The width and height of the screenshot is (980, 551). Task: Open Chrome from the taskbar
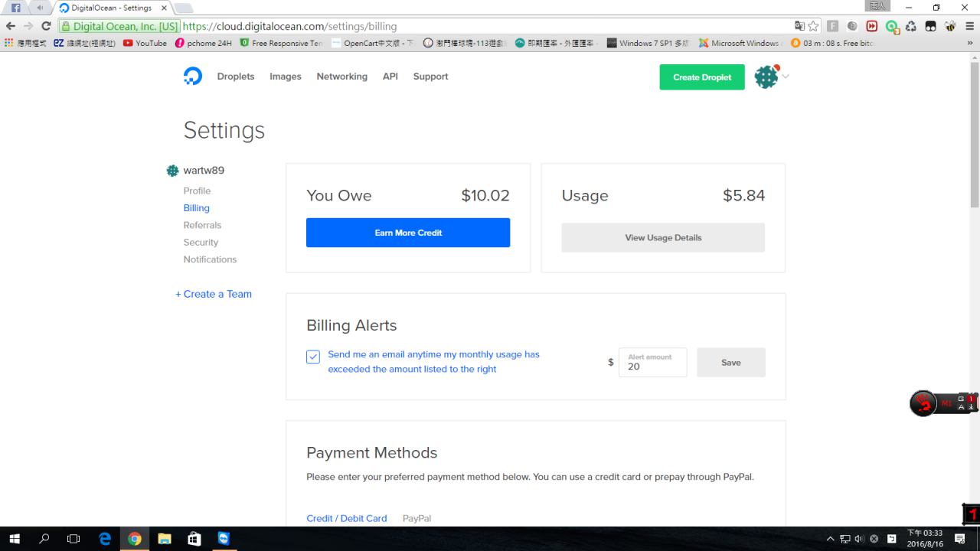click(x=135, y=539)
